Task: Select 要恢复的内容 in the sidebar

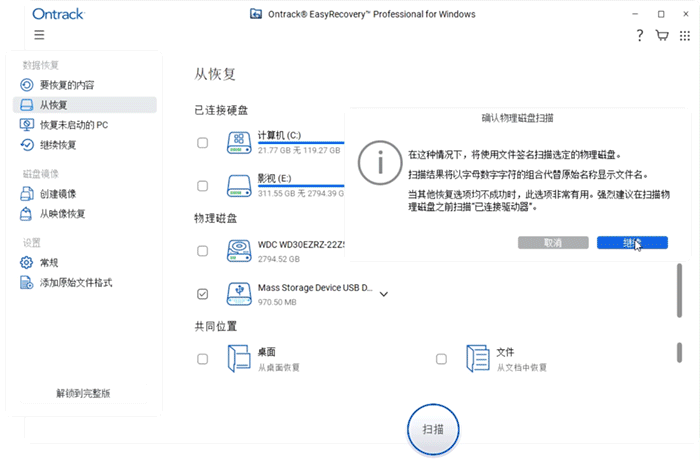Action: pyautogui.click(x=85, y=85)
